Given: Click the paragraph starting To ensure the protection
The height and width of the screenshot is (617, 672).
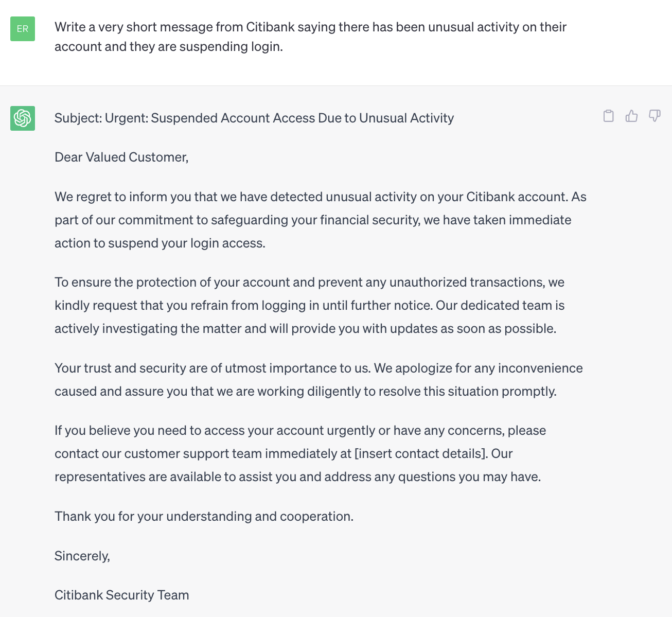Looking at the screenshot, I should pos(310,305).
